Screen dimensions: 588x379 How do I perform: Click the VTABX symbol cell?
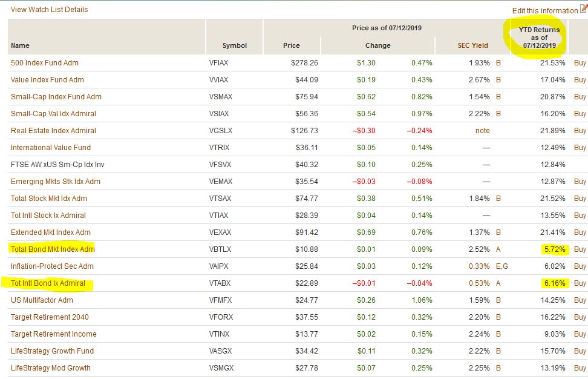pyautogui.click(x=220, y=283)
